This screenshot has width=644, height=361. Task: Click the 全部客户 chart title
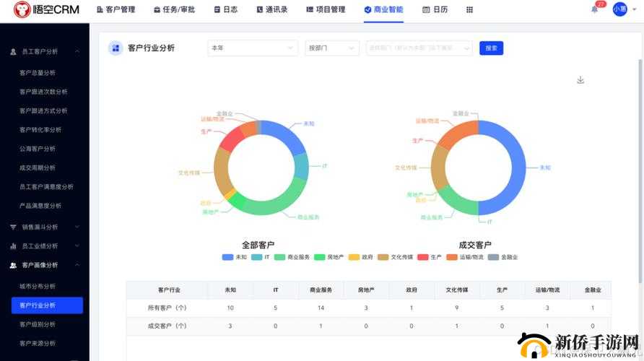pyautogui.click(x=258, y=245)
